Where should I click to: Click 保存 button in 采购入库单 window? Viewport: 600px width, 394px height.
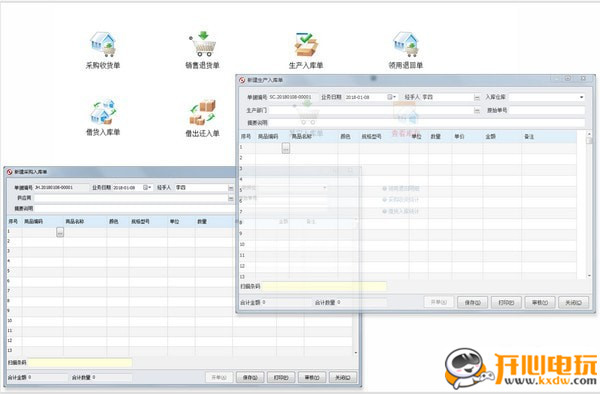(x=250, y=377)
